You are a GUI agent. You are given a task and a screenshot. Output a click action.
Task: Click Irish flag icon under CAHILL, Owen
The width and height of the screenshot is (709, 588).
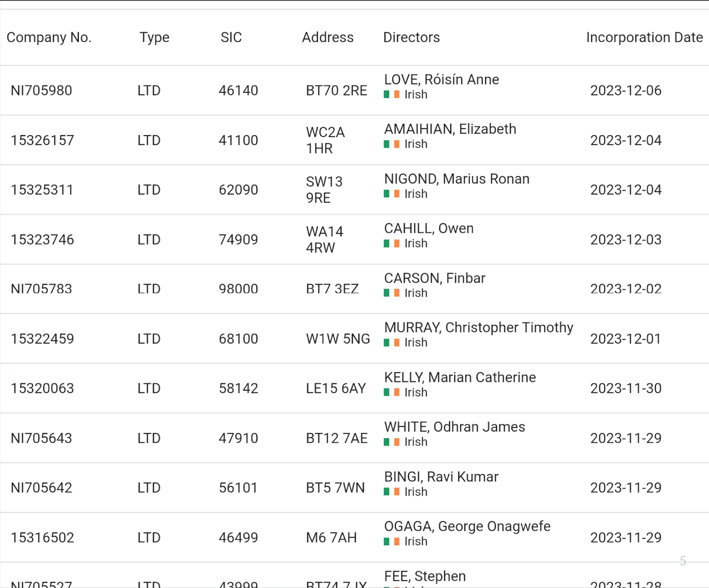pos(391,243)
